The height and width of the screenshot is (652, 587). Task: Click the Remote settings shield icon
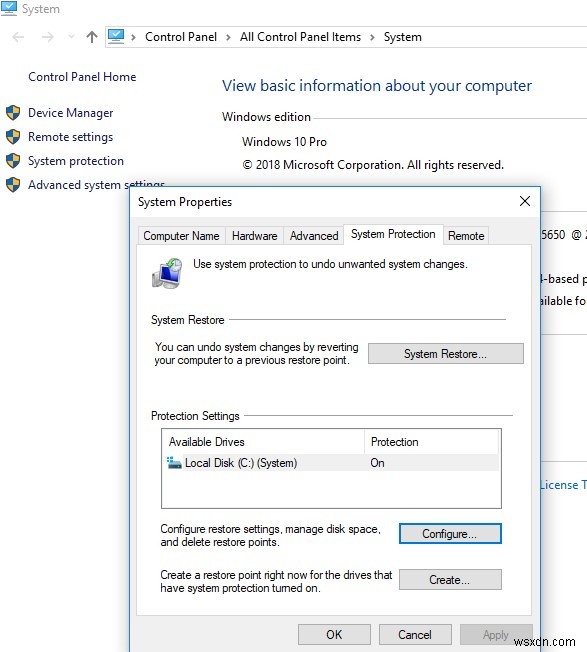[x=13, y=137]
